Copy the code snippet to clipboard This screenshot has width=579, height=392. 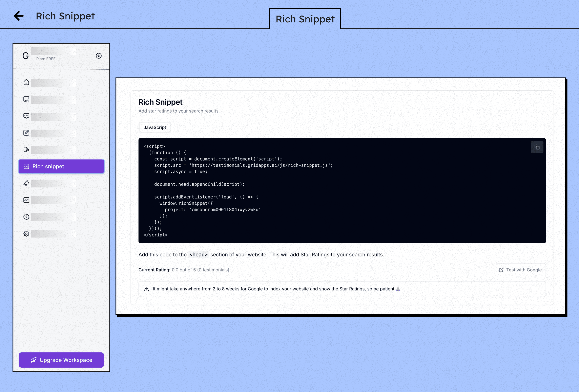[x=537, y=147]
